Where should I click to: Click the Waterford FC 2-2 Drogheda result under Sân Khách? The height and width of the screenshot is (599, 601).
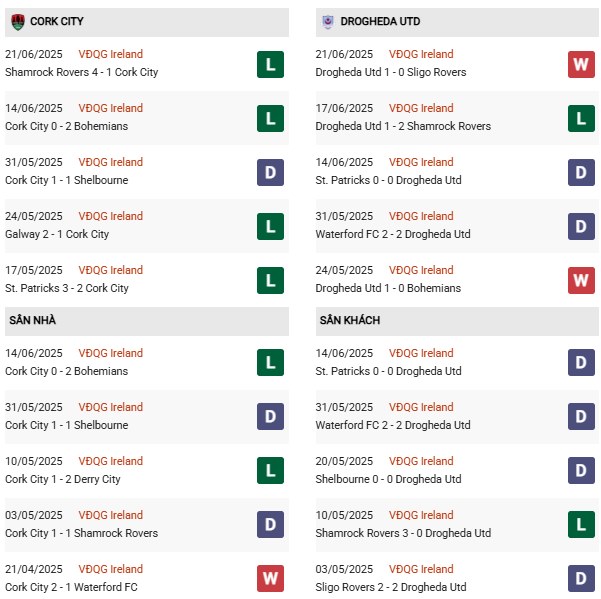[x=393, y=425]
